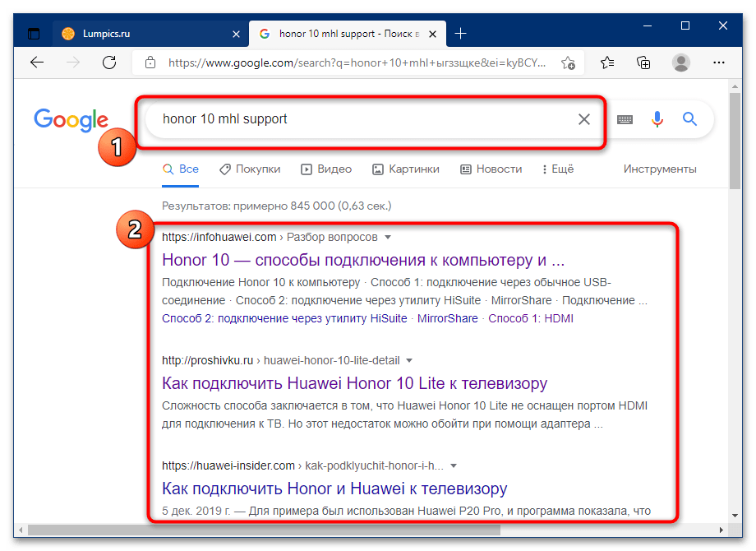The width and height of the screenshot is (756, 551).
Task: Expand the infohuawei.com result dropdown arrow
Action: click(388, 238)
